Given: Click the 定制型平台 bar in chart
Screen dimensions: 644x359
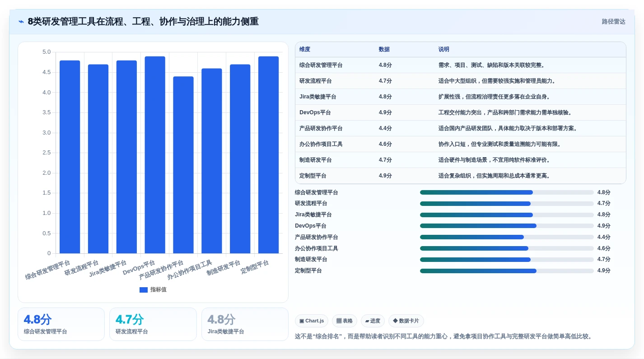Looking at the screenshot, I should (268, 155).
